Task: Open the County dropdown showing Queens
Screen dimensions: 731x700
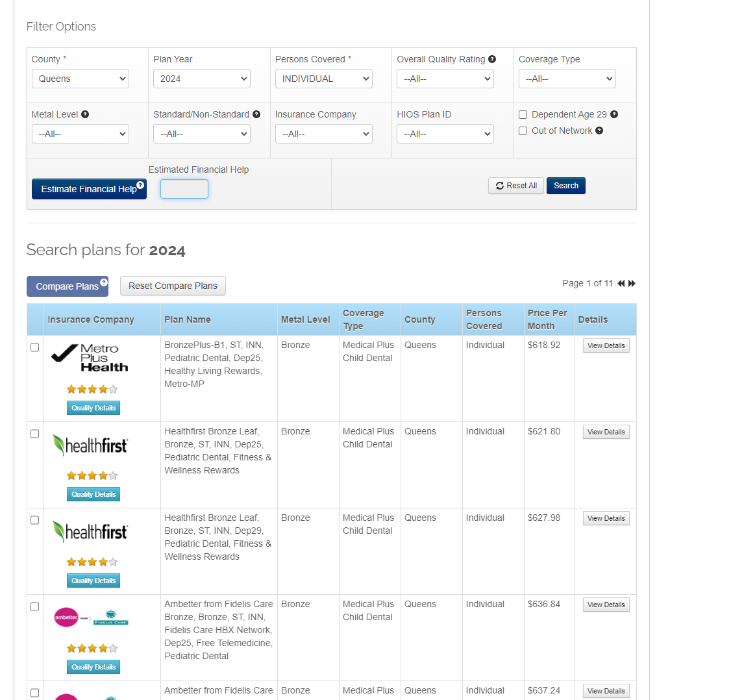Action: tap(81, 79)
